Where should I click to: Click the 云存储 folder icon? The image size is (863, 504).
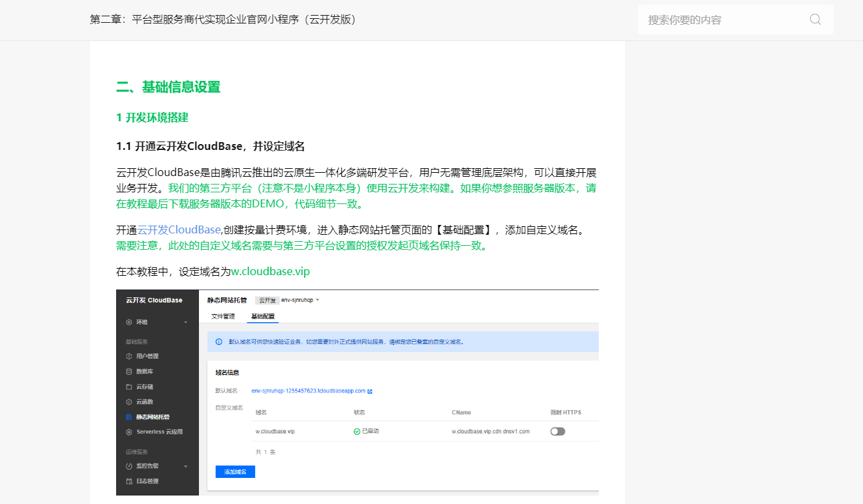129,387
